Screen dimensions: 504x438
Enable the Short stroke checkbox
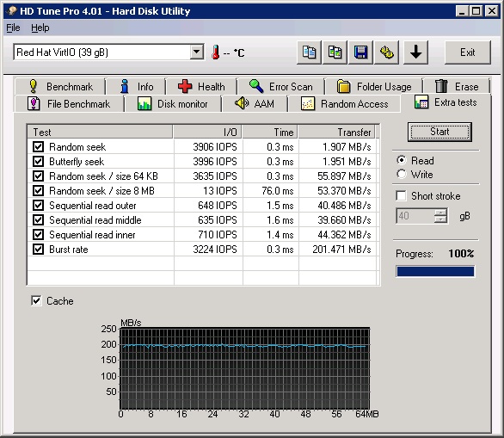(x=401, y=195)
